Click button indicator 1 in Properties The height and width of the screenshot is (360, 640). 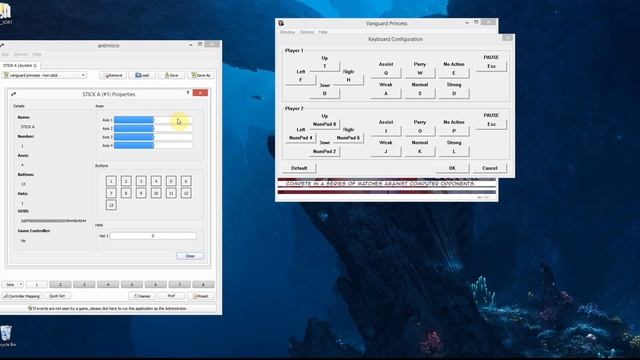111,181
